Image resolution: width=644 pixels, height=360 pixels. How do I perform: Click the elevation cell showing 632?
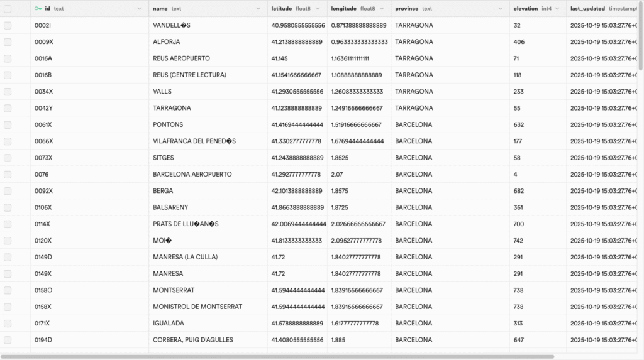pos(519,125)
